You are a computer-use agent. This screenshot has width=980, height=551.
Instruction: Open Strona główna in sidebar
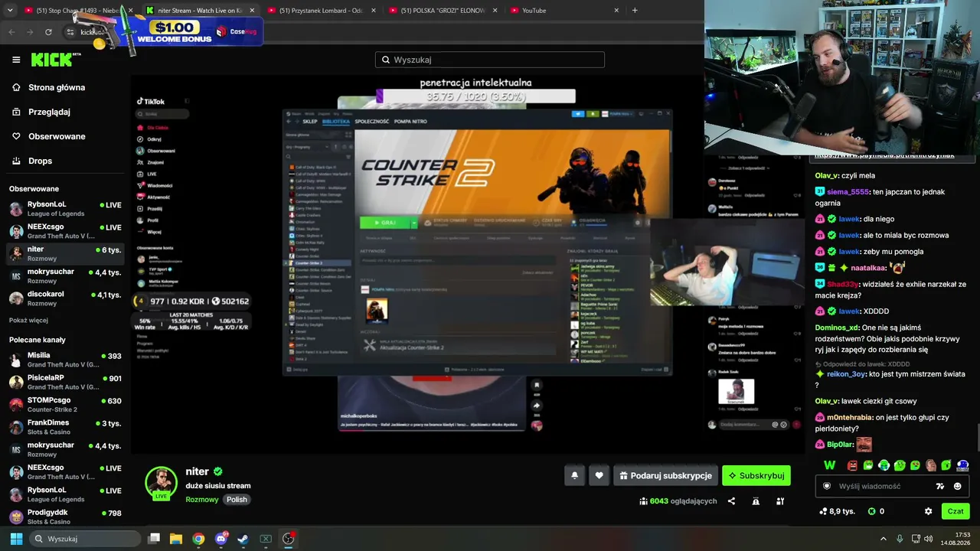tap(57, 87)
